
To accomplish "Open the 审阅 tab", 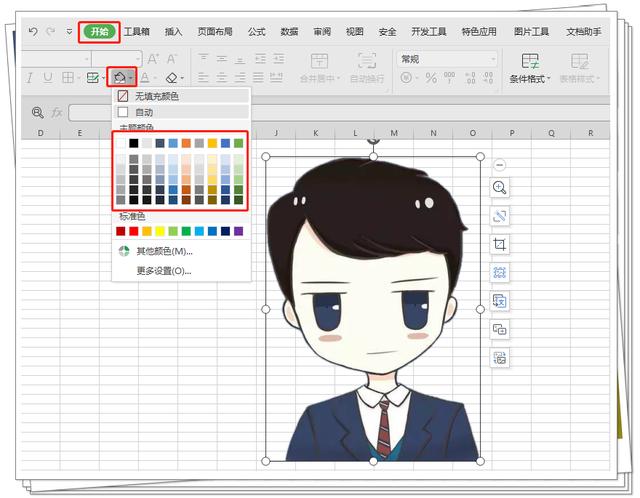I will (x=322, y=31).
